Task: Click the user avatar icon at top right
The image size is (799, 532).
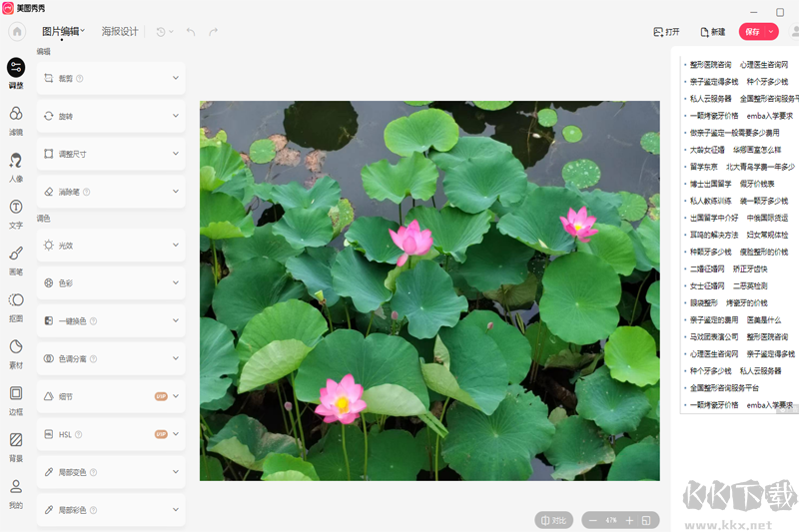Action: pyautogui.click(x=794, y=32)
